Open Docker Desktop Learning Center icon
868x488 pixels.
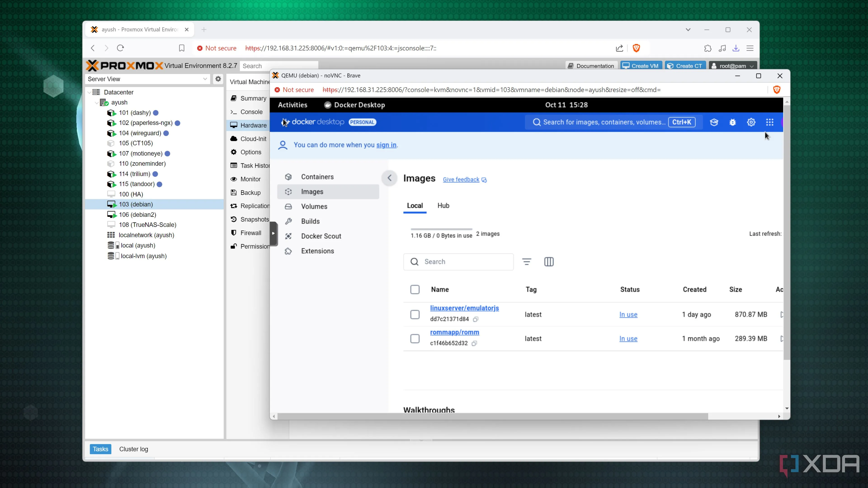tap(714, 122)
